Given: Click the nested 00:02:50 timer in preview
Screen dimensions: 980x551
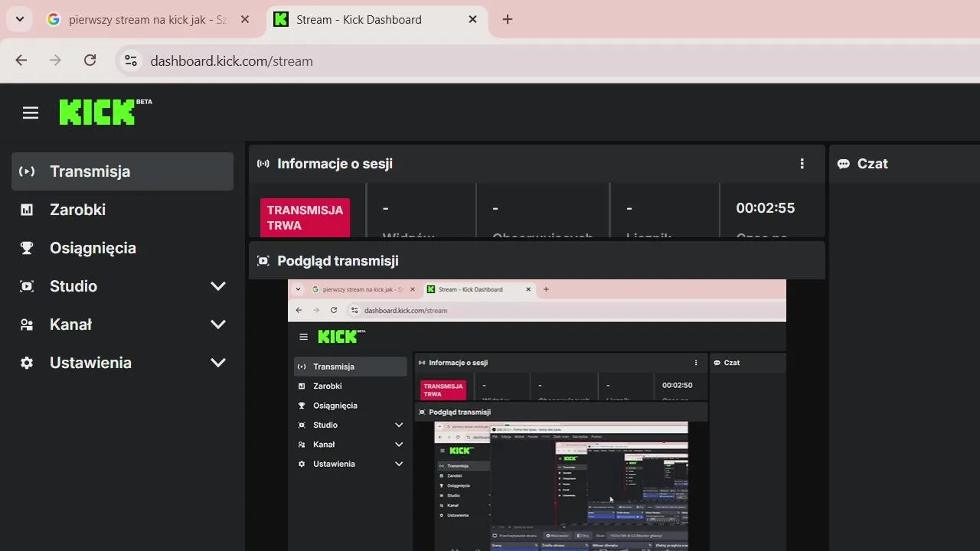Looking at the screenshot, I should 678,385.
